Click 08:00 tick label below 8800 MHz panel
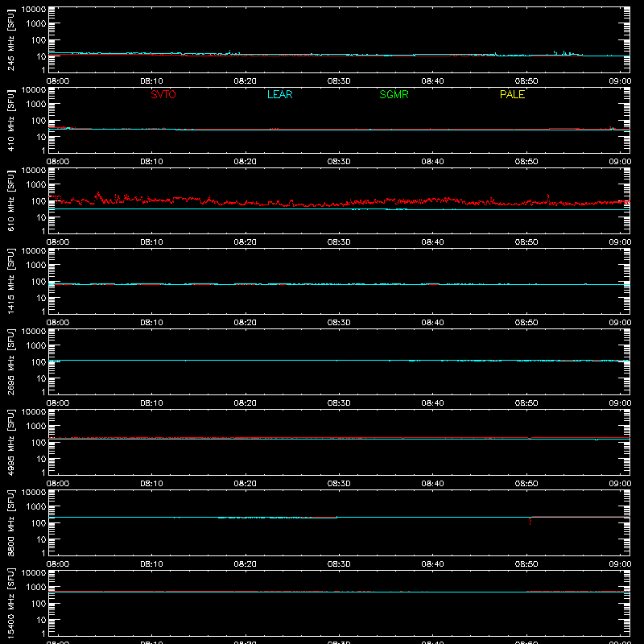The image size is (644, 644). pos(58,564)
